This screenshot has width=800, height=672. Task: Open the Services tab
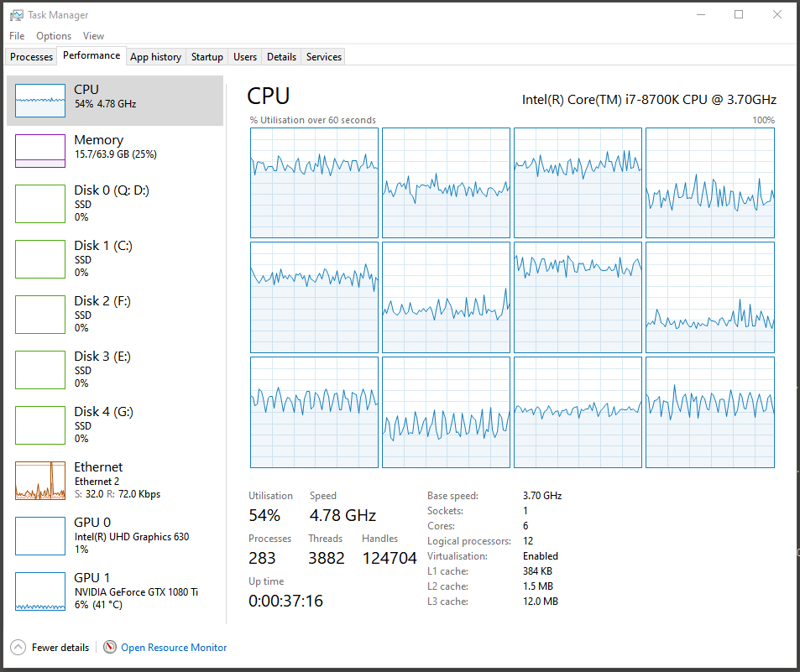tap(323, 56)
